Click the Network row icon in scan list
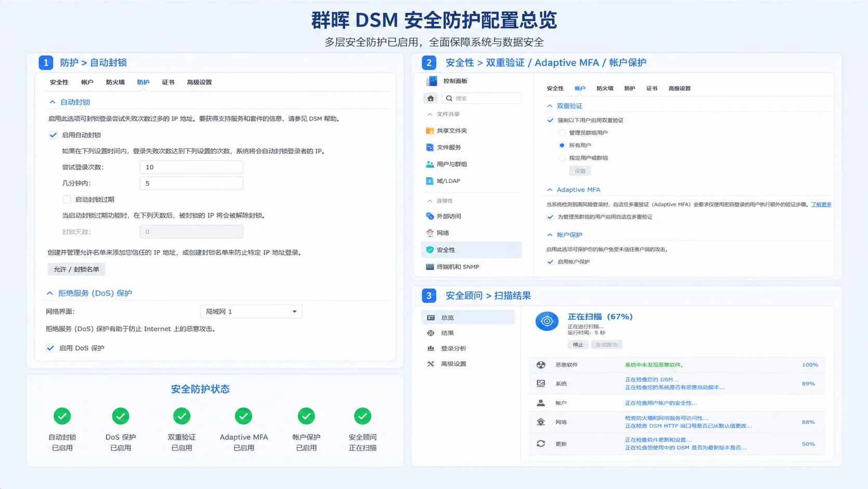Image resolution: width=868 pixels, height=489 pixels. coord(541,422)
